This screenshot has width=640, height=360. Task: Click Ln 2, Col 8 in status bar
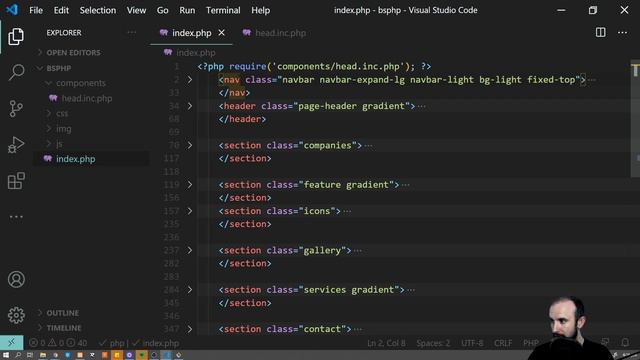[x=386, y=343]
